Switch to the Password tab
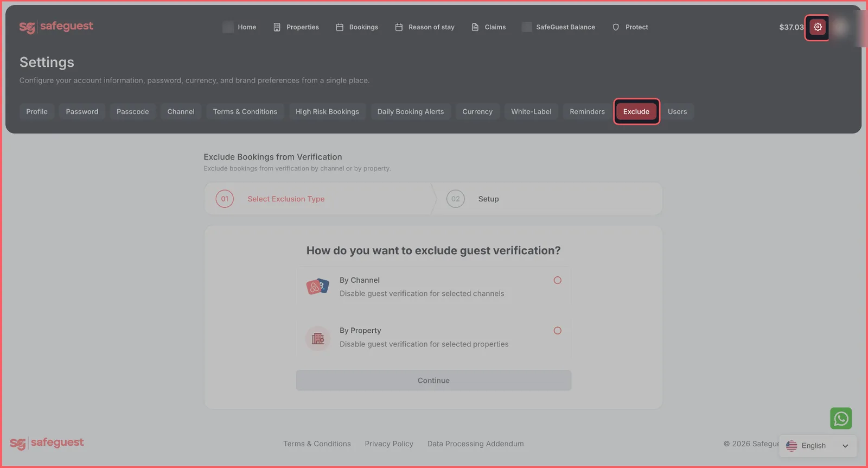Screen dimensions: 868x468 tap(82, 111)
